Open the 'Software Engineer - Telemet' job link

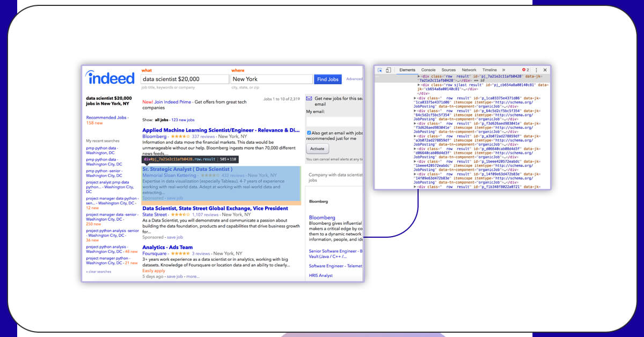pos(335,266)
